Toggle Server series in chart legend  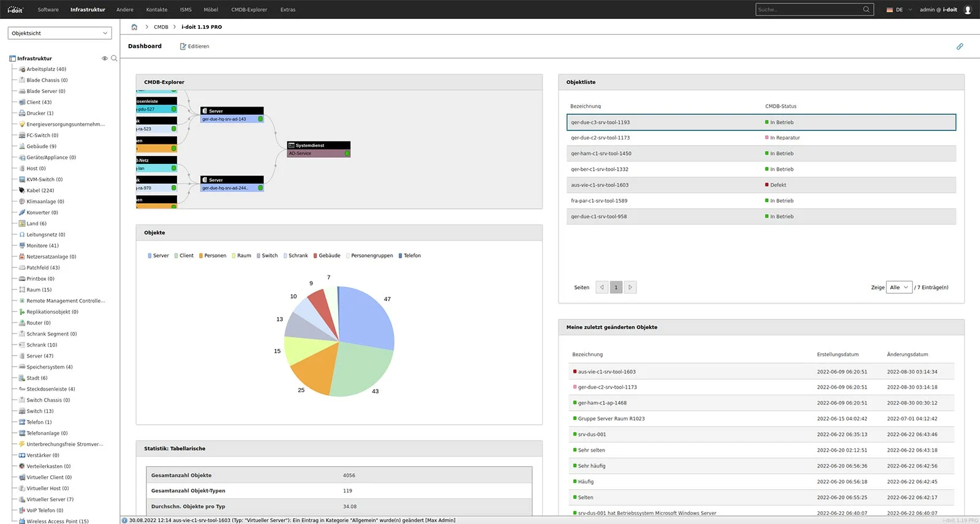(157, 256)
